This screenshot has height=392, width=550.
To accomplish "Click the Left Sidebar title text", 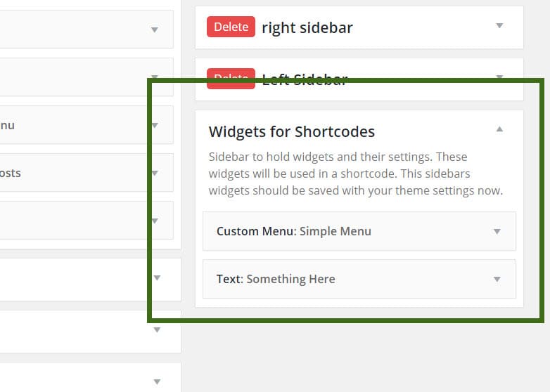I will (x=305, y=79).
